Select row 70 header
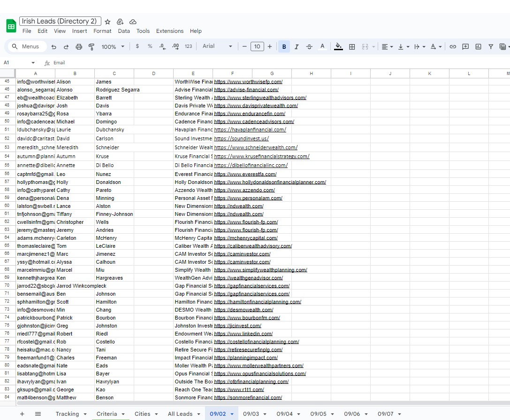 pos(7,286)
